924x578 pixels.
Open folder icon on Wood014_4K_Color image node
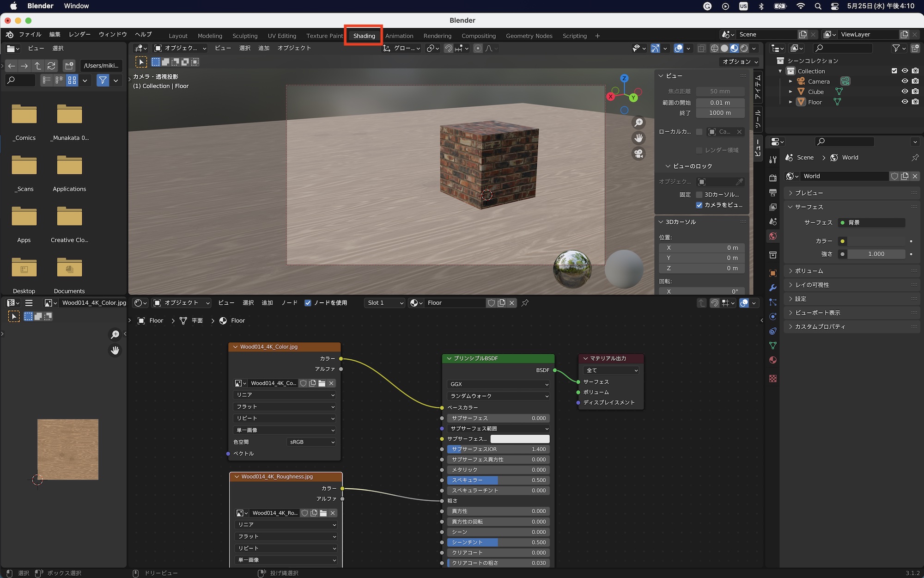click(x=322, y=383)
